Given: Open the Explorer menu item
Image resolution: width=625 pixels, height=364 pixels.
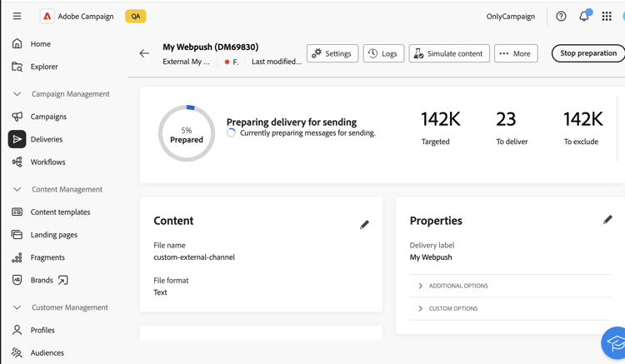Looking at the screenshot, I should pyautogui.click(x=44, y=67).
